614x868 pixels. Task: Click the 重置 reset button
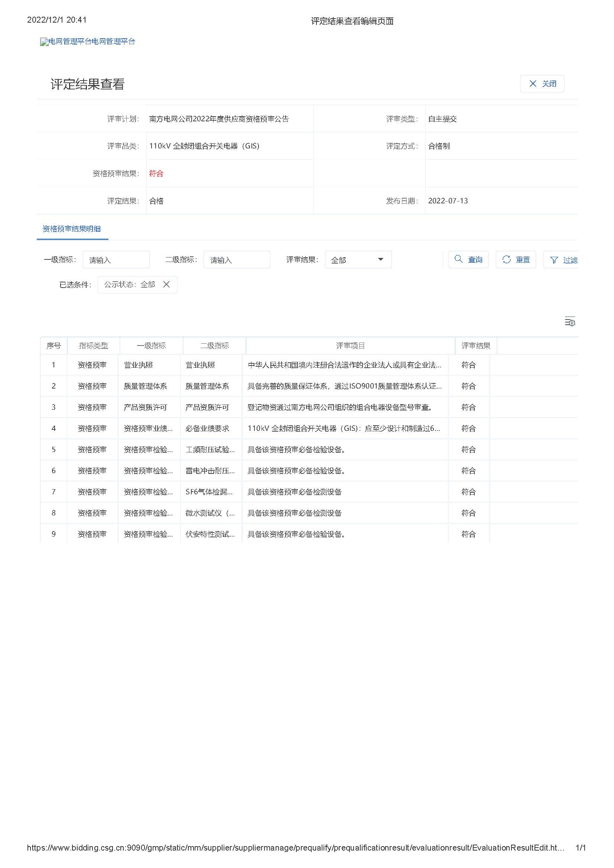[x=515, y=259]
